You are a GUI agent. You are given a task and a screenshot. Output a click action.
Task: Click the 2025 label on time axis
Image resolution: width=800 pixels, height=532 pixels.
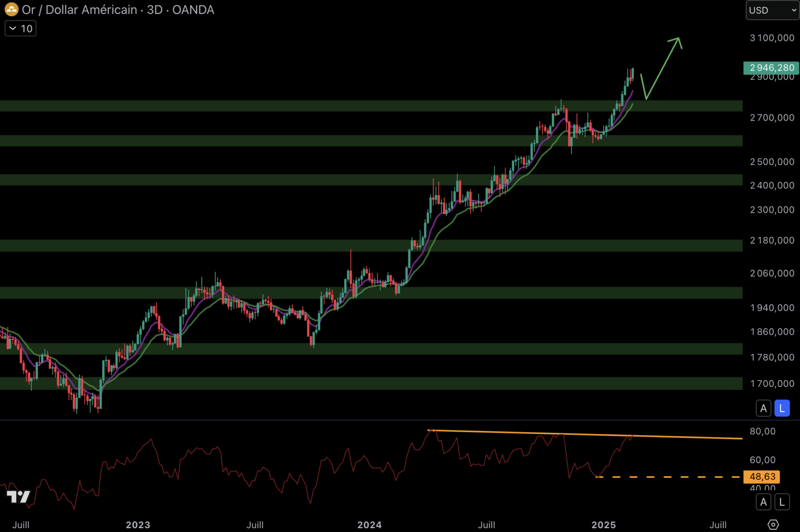[603, 525]
